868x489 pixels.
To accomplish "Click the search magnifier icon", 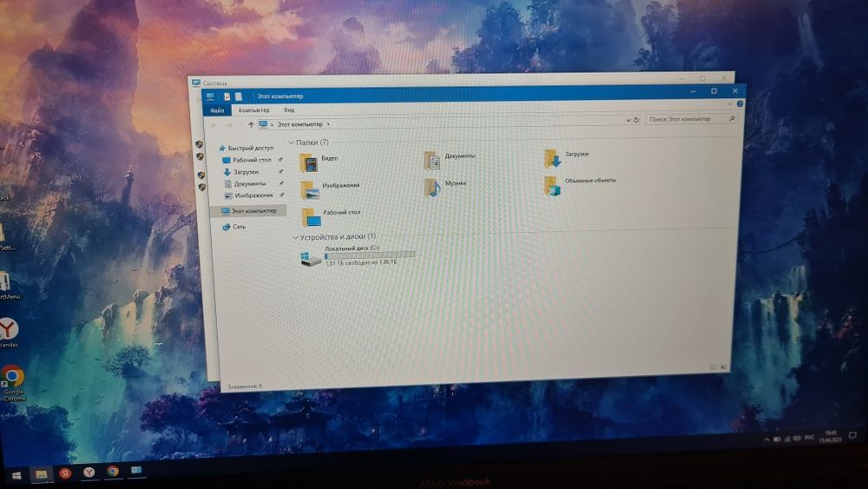I will (732, 118).
